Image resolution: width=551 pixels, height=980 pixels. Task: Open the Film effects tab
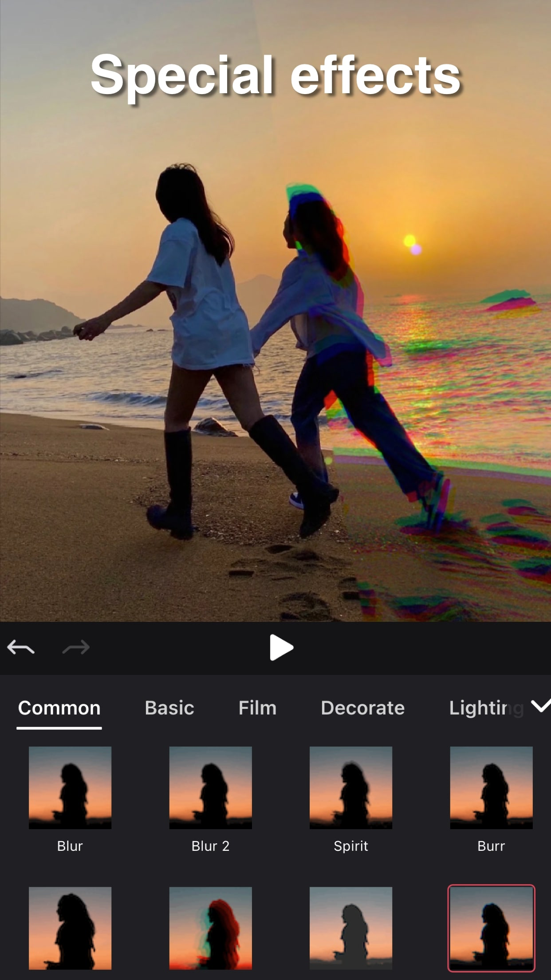[x=257, y=708]
